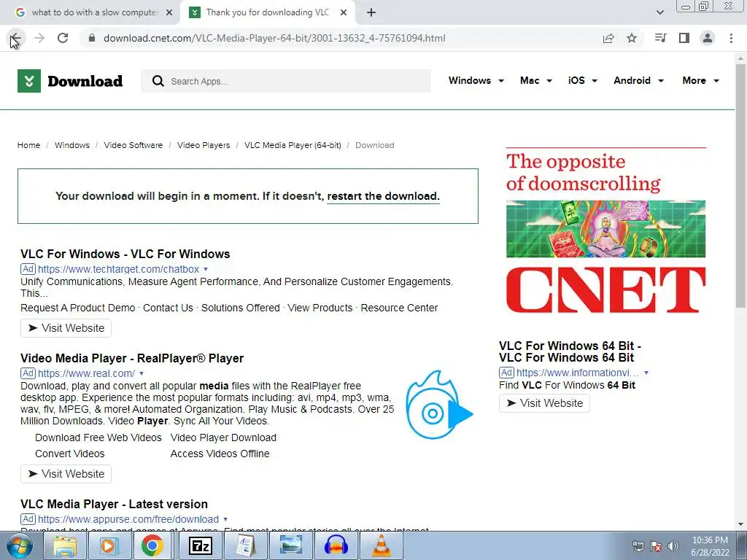Open 'Video Media Player - RealPlayer' ad title
Image resolution: width=747 pixels, height=560 pixels.
pos(132,358)
